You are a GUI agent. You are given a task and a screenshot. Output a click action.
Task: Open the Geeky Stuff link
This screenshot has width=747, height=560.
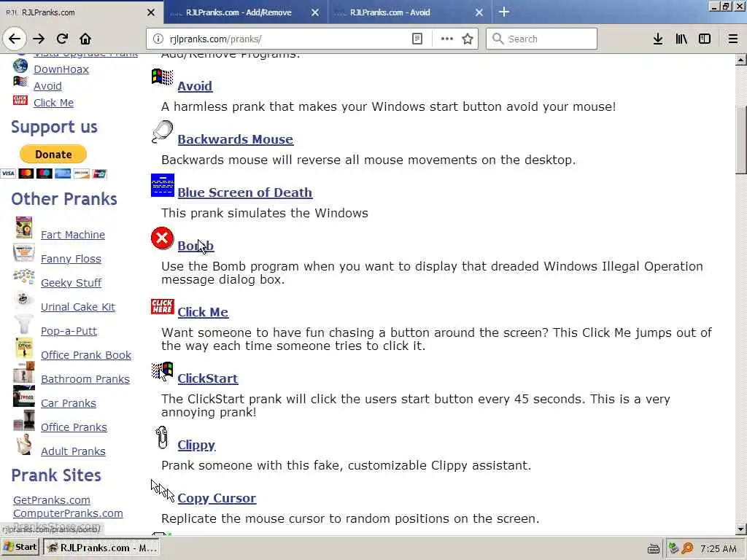pos(71,283)
